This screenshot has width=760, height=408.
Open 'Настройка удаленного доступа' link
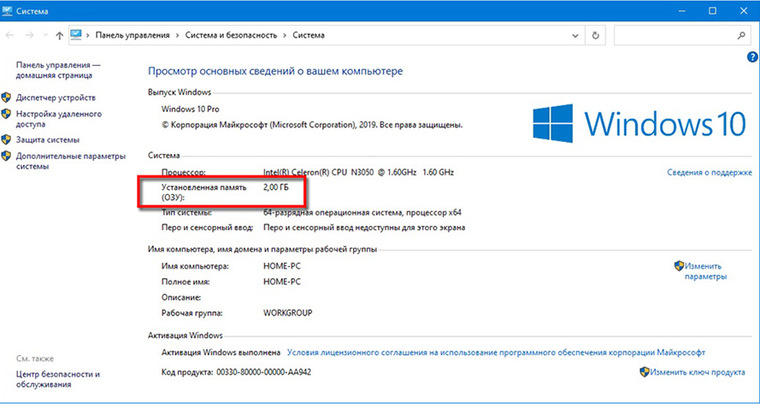(59, 119)
